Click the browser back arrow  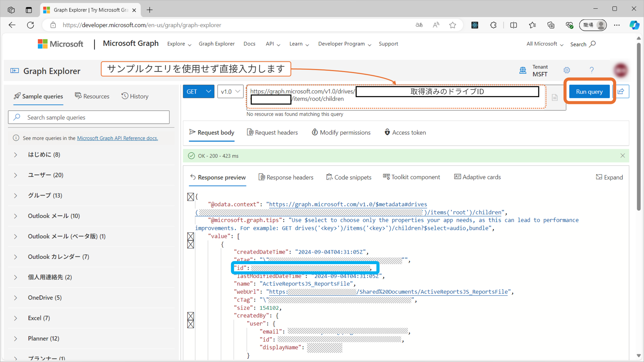click(12, 25)
